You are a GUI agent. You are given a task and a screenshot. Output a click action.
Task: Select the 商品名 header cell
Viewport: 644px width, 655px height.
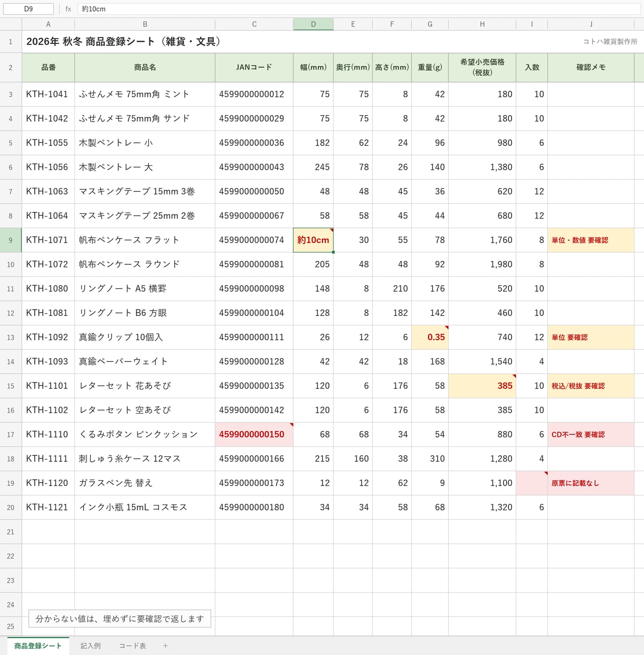pyautogui.click(x=145, y=68)
